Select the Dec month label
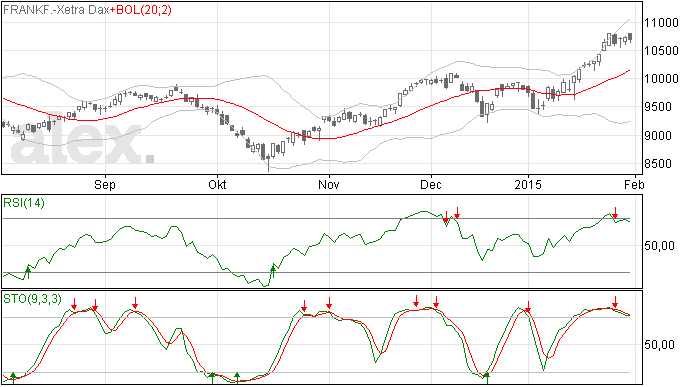Viewport: 690px width, 387px height. point(431,184)
